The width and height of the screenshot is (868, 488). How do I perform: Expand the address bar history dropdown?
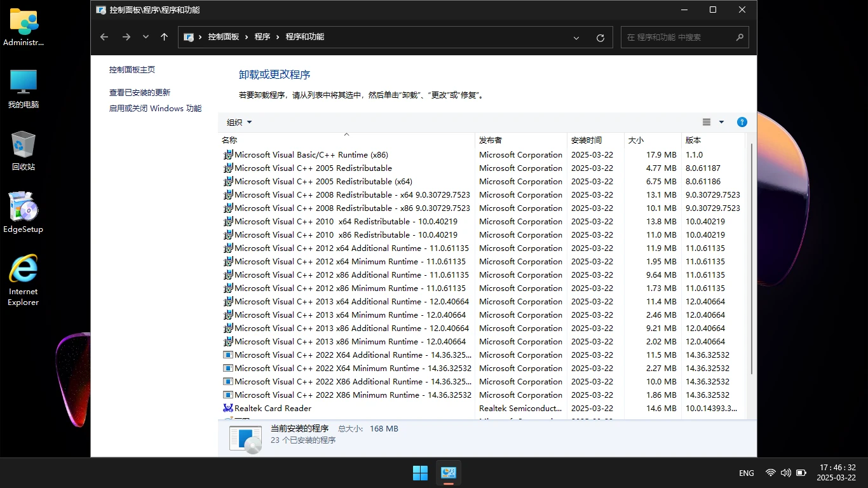[x=576, y=37]
